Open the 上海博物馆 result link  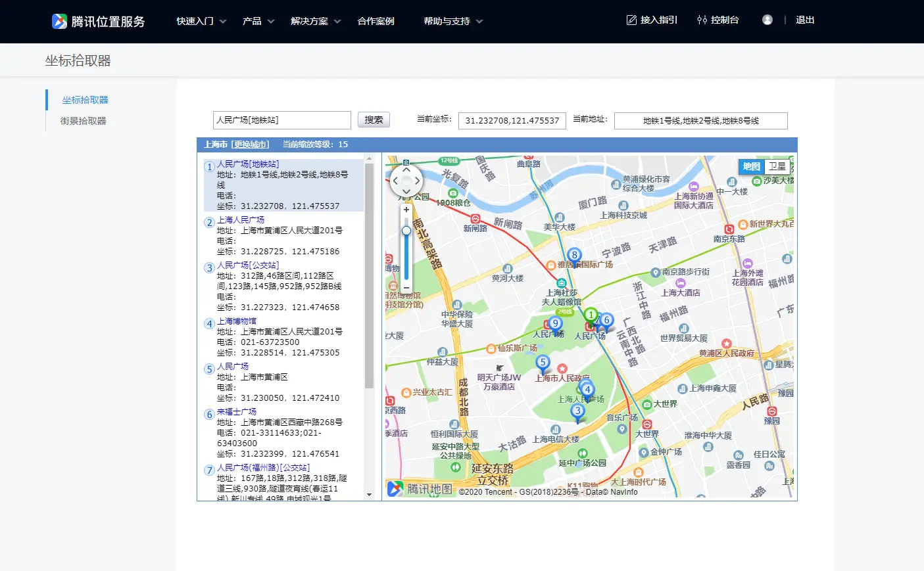237,321
